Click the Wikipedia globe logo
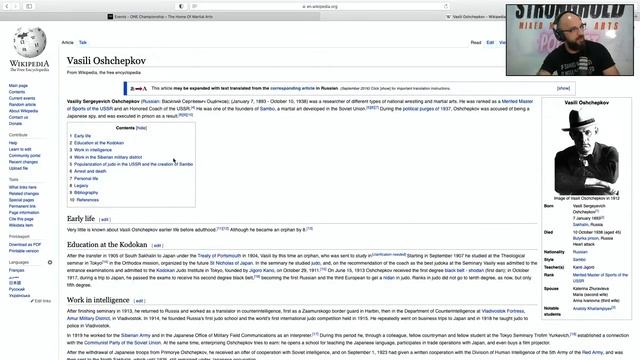Screen dimensions: 640x360 (29, 42)
